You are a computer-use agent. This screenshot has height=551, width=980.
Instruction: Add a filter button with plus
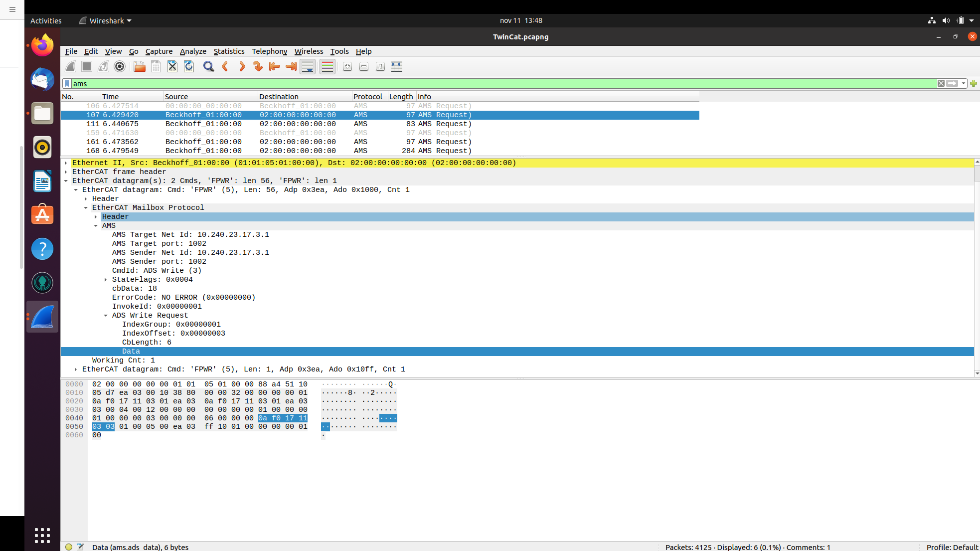pyautogui.click(x=974, y=83)
